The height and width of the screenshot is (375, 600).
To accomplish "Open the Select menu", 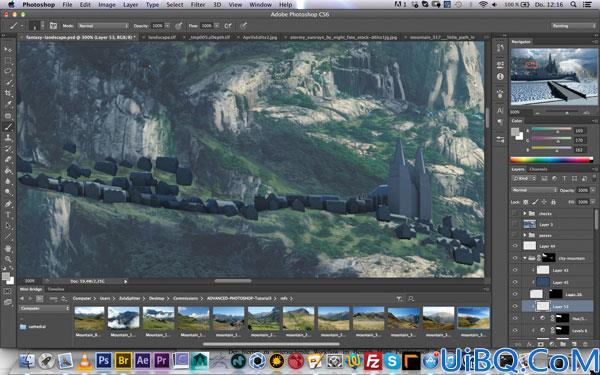I will (x=175, y=5).
